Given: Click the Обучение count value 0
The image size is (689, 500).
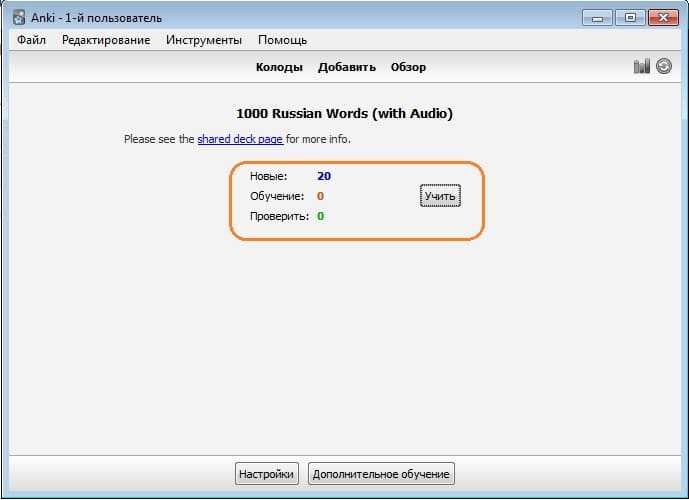Looking at the screenshot, I should coord(320,196).
